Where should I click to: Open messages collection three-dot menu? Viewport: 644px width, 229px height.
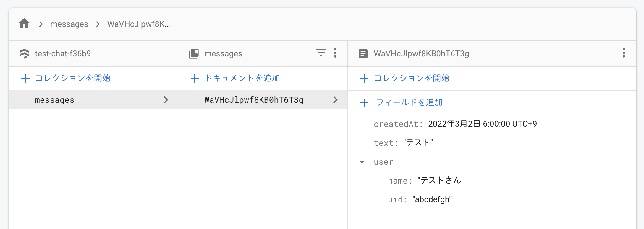335,53
